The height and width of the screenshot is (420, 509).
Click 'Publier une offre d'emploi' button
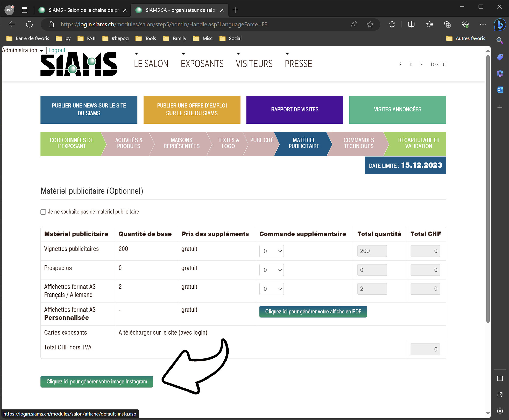click(x=192, y=110)
